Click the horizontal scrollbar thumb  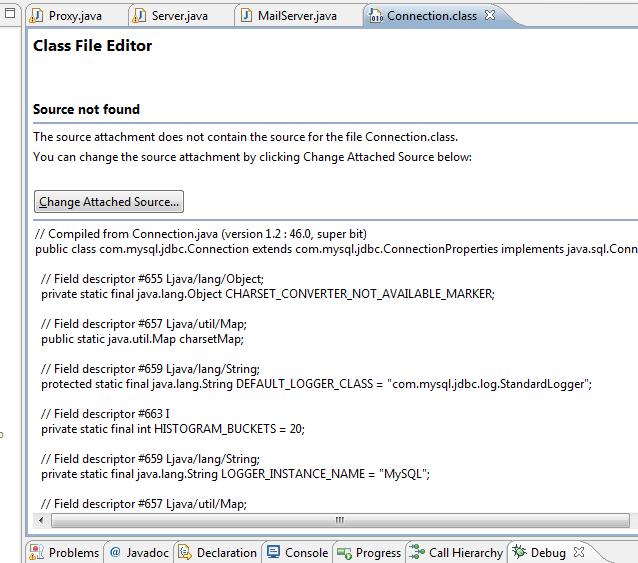point(340,520)
